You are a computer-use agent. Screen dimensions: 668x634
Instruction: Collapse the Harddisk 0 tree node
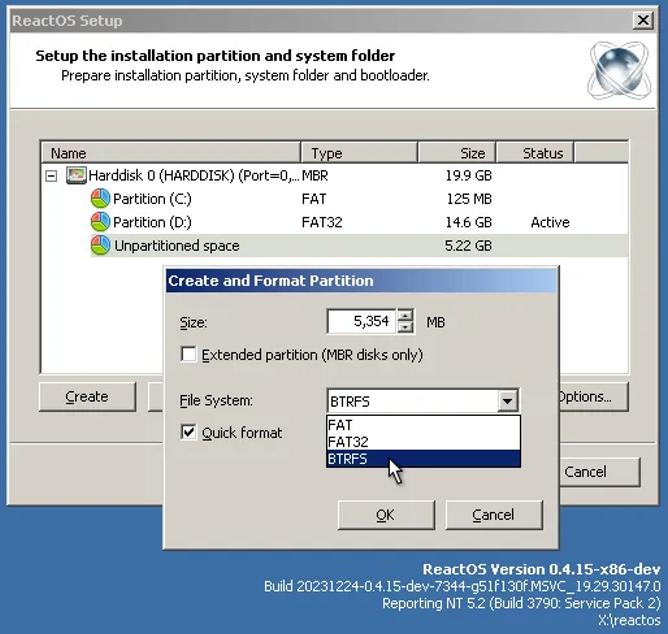(51, 176)
